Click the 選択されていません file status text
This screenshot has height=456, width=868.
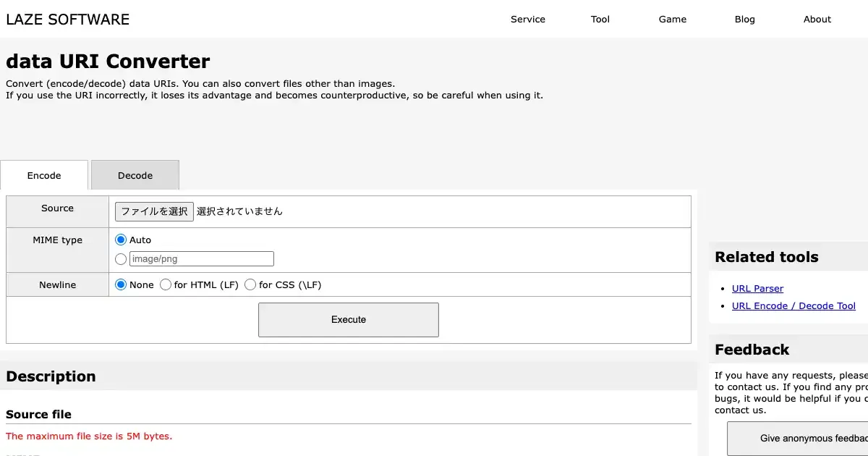pos(239,211)
